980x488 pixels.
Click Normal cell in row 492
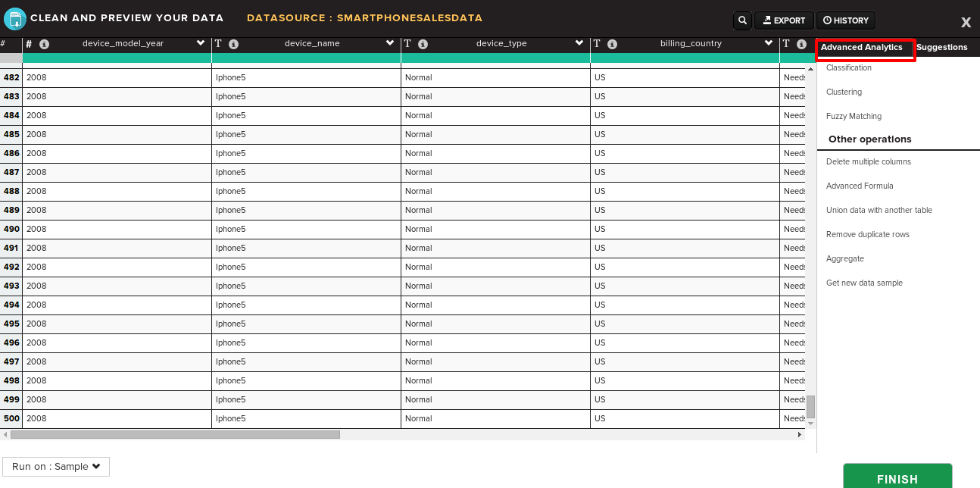tap(496, 267)
